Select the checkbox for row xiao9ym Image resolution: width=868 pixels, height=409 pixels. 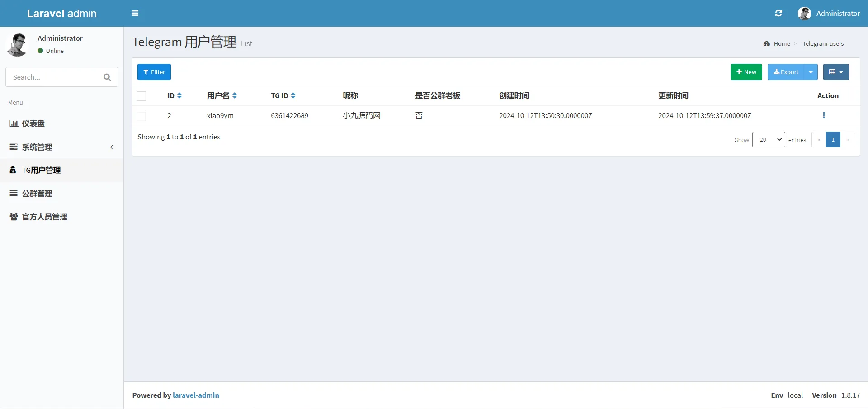(142, 116)
